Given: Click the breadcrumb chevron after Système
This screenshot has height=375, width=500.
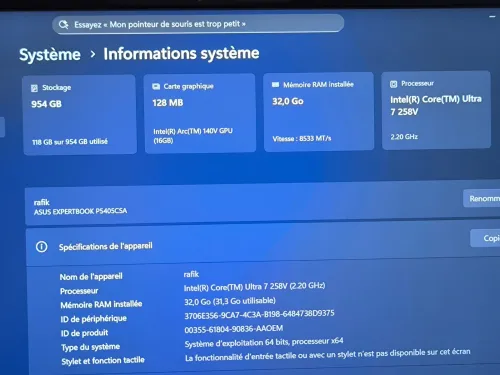Looking at the screenshot, I should (x=93, y=54).
